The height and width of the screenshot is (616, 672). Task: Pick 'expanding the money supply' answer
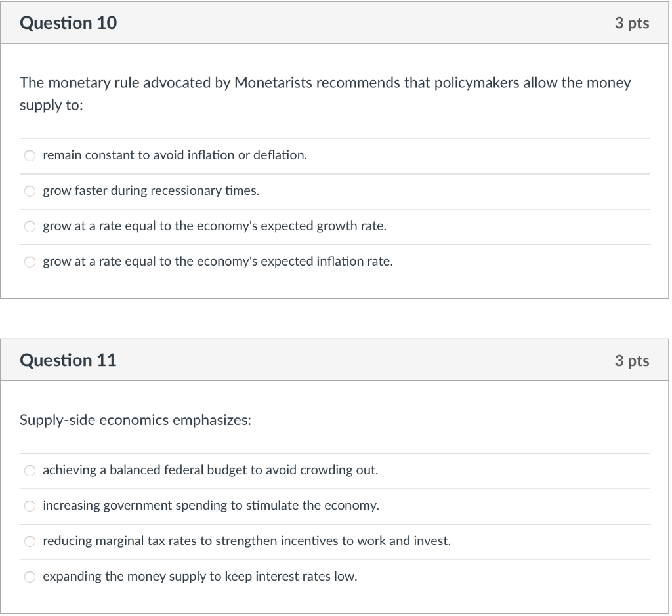pos(30,577)
